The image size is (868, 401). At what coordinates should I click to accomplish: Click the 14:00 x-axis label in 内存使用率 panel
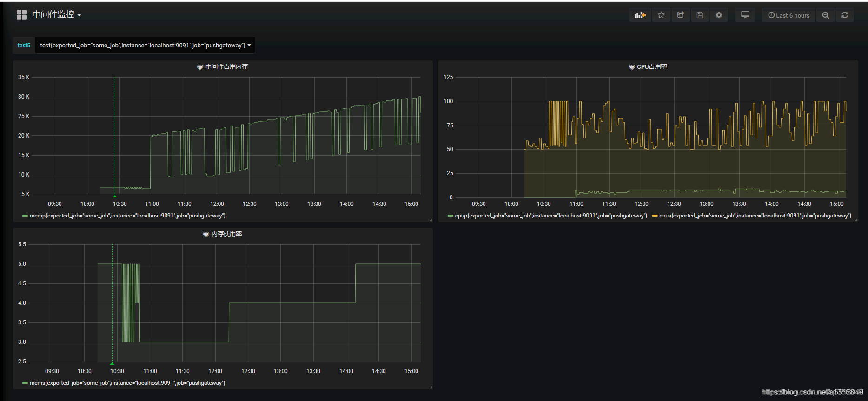click(x=346, y=371)
